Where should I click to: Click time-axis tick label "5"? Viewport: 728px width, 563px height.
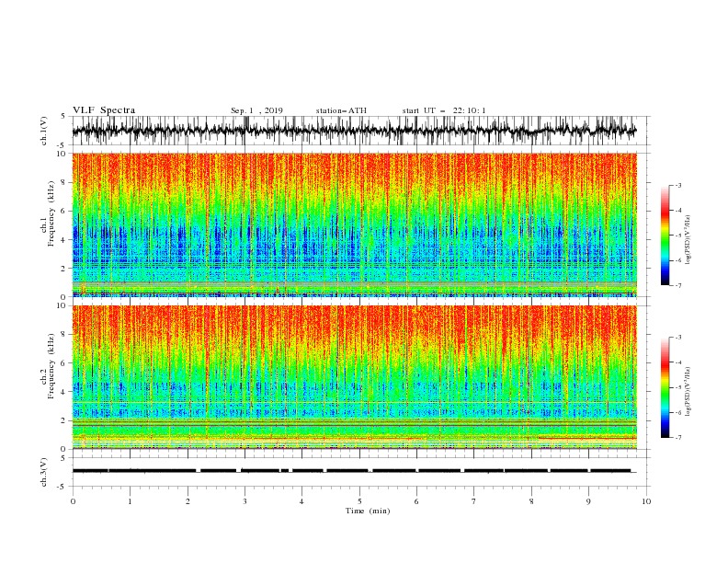(x=359, y=501)
